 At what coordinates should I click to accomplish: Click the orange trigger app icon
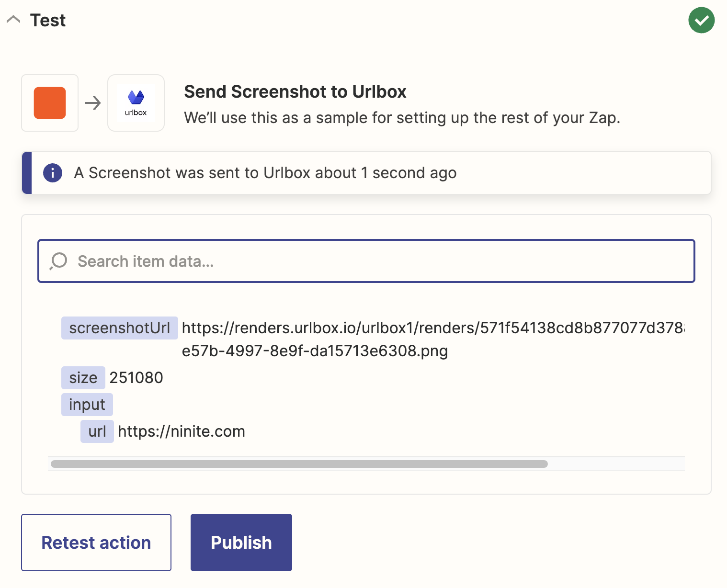click(x=49, y=102)
